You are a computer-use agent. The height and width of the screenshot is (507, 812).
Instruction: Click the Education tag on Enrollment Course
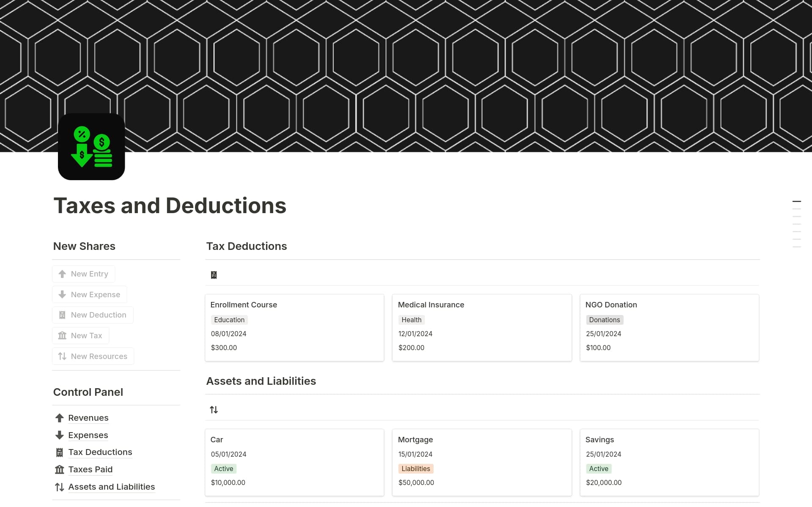pos(229,320)
